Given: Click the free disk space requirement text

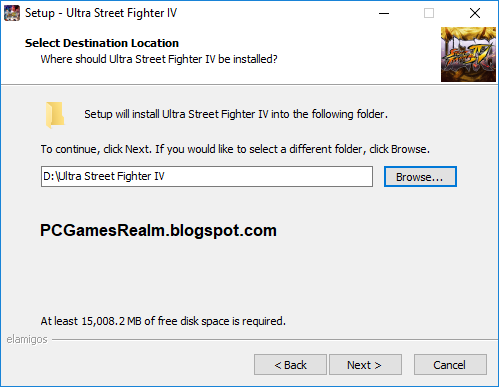Looking at the screenshot, I should 163,321.
